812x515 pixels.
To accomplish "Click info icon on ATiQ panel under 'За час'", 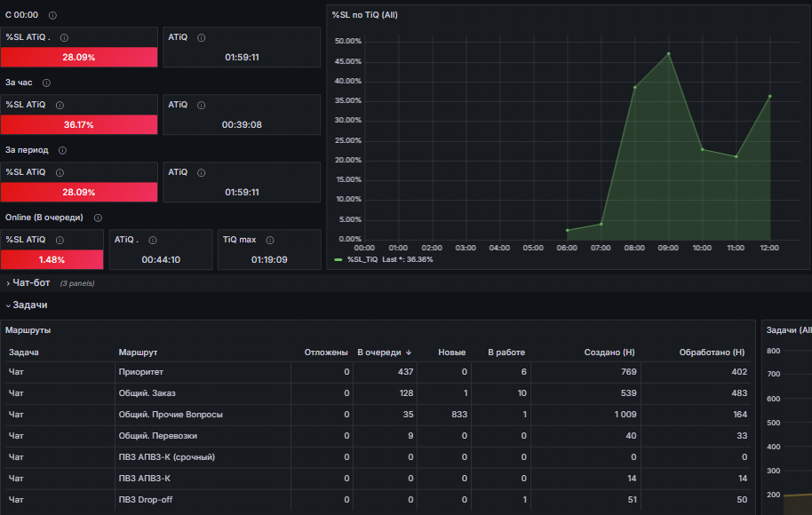I will (202, 106).
